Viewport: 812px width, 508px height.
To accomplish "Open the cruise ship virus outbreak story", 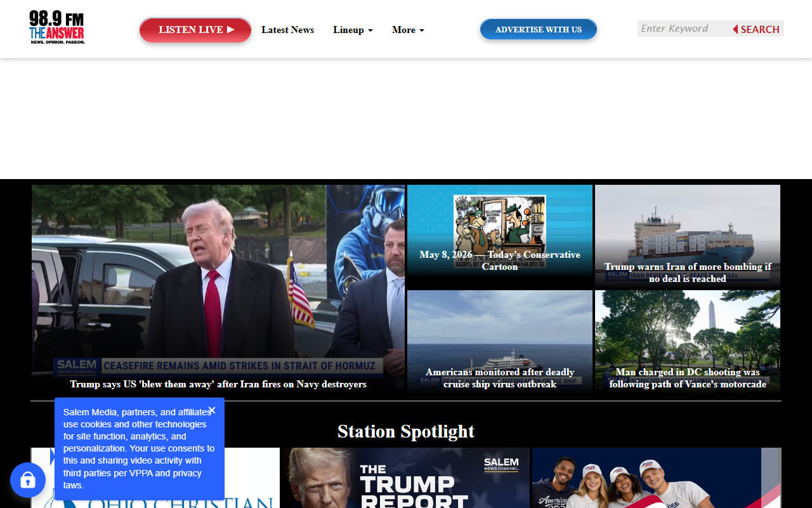I will (x=500, y=378).
